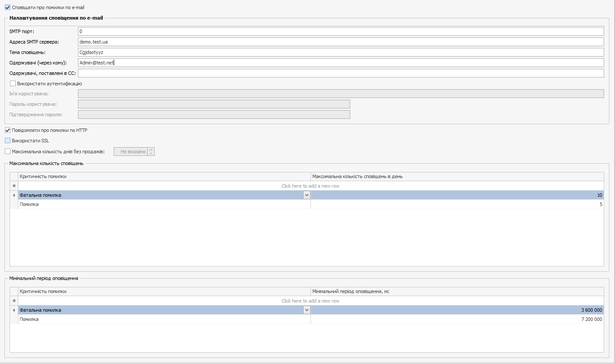This screenshot has width=615, height=364.
Task: Click the empty CC recipients field
Action: click(x=341, y=73)
